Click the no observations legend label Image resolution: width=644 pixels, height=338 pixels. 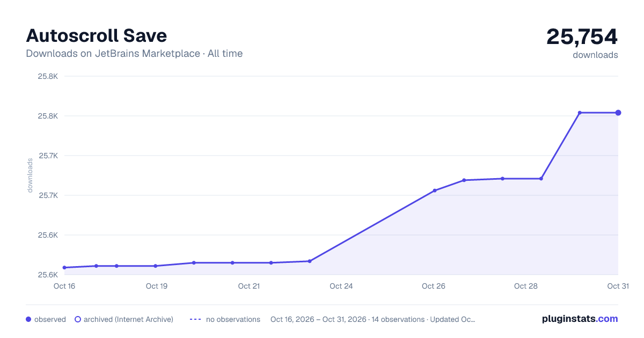pos(233,319)
